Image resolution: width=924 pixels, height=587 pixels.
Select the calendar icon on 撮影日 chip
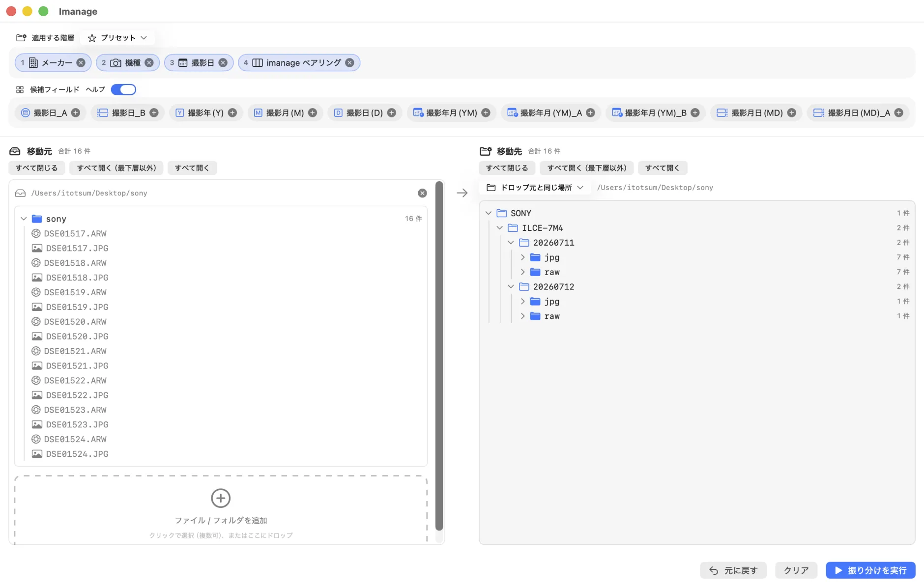183,63
